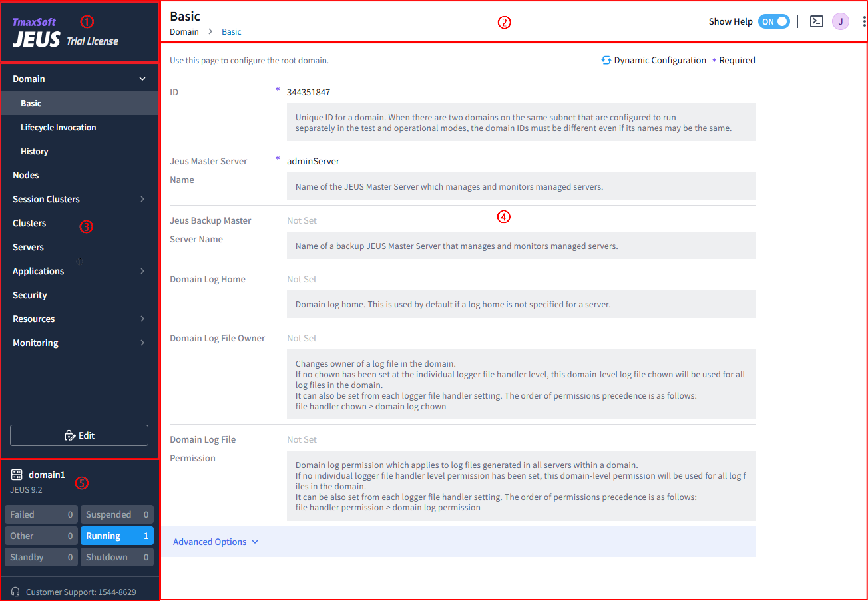
Task: Expand the Session Clusters submenu
Action: coord(142,199)
